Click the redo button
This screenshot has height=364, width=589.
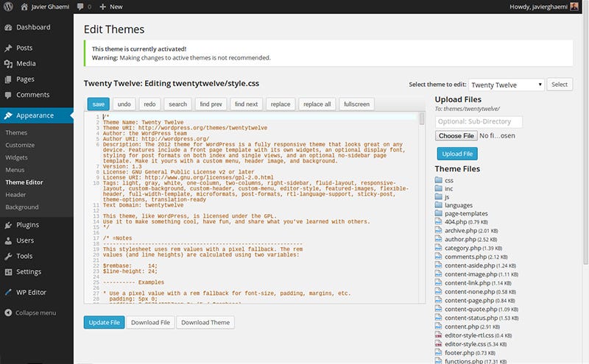point(149,104)
